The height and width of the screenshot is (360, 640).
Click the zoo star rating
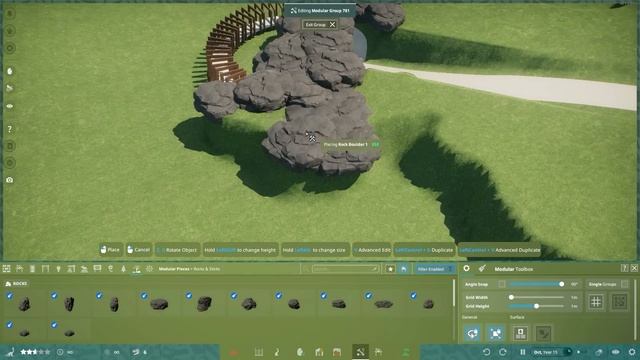[x=35, y=352]
